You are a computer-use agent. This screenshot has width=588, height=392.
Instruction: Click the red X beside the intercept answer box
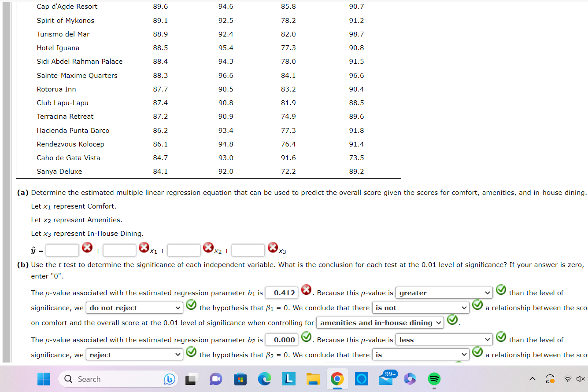pos(88,247)
